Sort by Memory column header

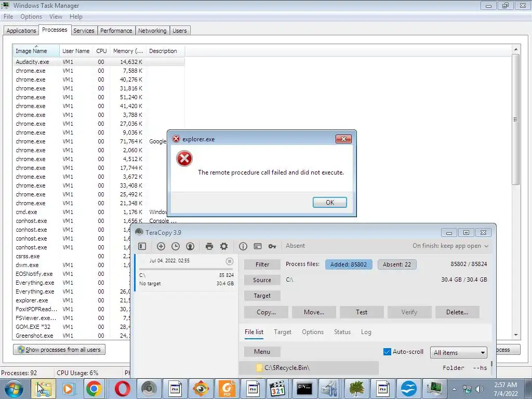click(128, 51)
